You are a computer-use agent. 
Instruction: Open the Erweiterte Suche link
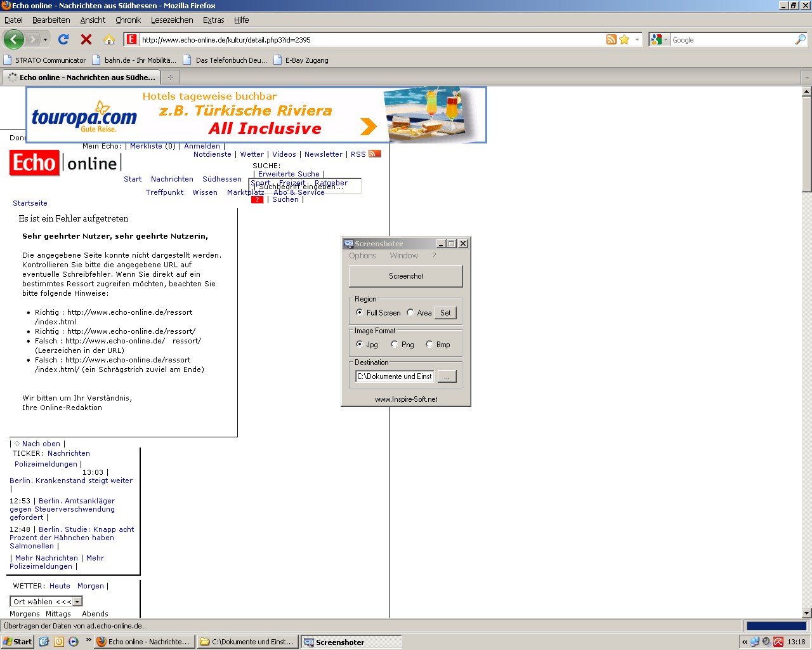(289, 174)
